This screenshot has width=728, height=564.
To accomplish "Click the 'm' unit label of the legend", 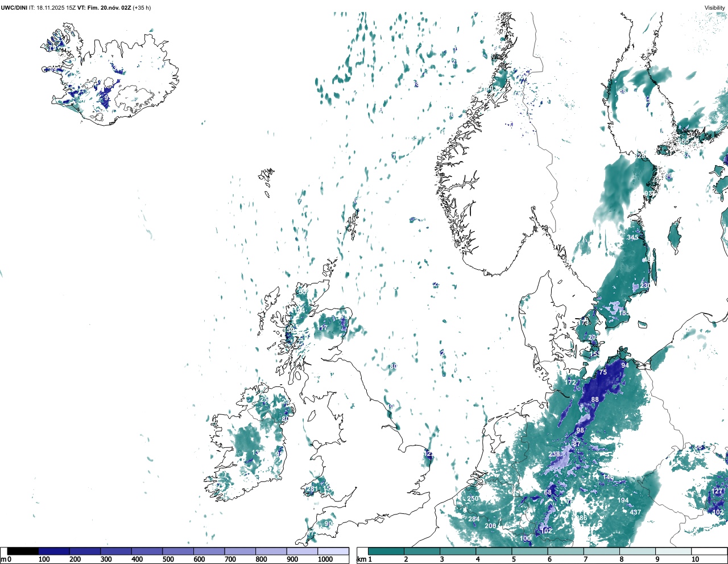I will 3,559.
